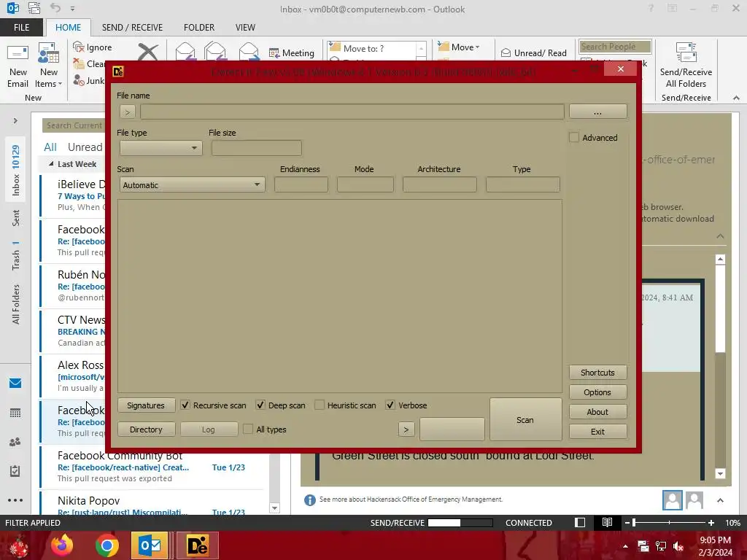The image size is (747, 560).
Task: Click the Reading view status bar icon
Action: (607, 522)
